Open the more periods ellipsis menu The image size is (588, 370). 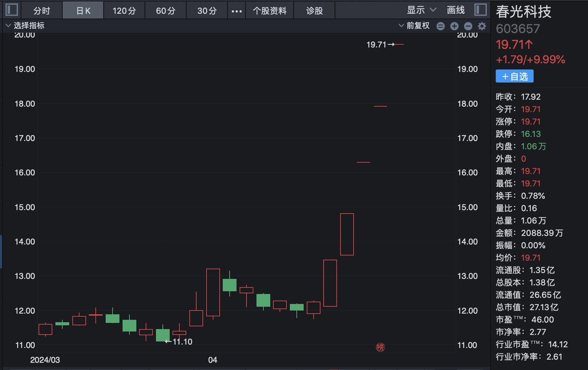(237, 11)
